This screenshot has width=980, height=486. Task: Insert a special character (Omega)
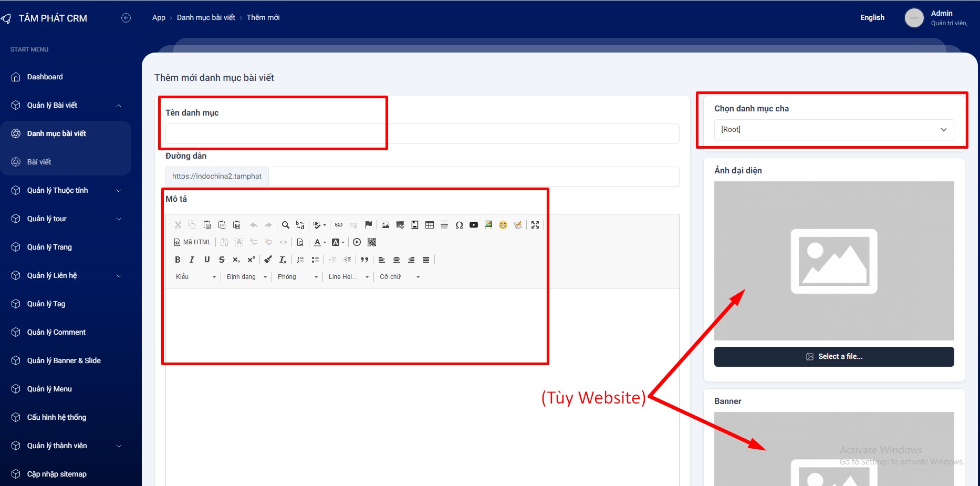point(459,225)
